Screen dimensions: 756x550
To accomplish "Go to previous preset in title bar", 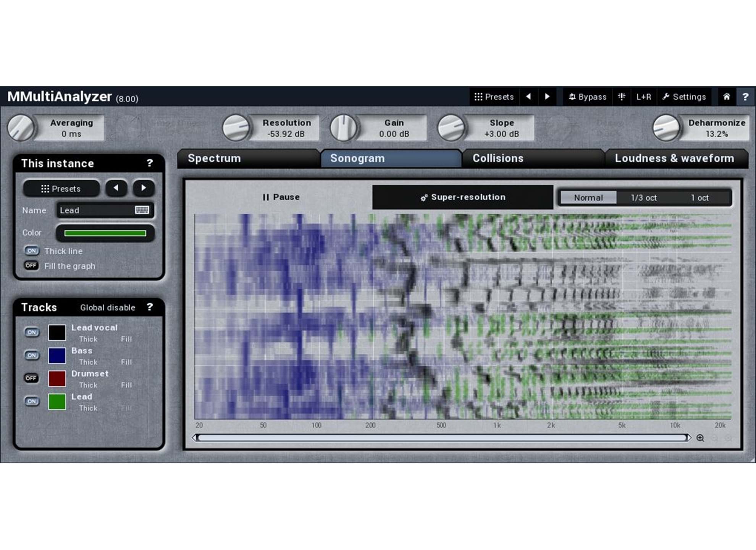I will [528, 97].
